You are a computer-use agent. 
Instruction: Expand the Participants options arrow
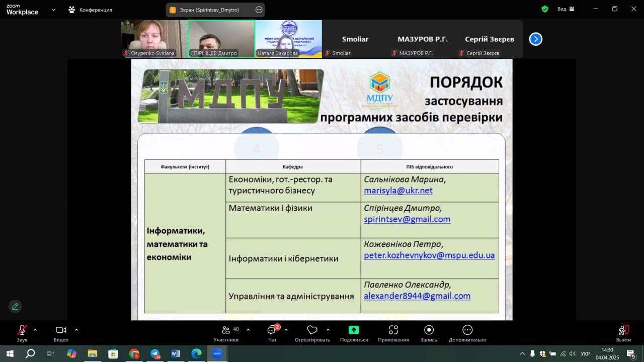point(248,330)
